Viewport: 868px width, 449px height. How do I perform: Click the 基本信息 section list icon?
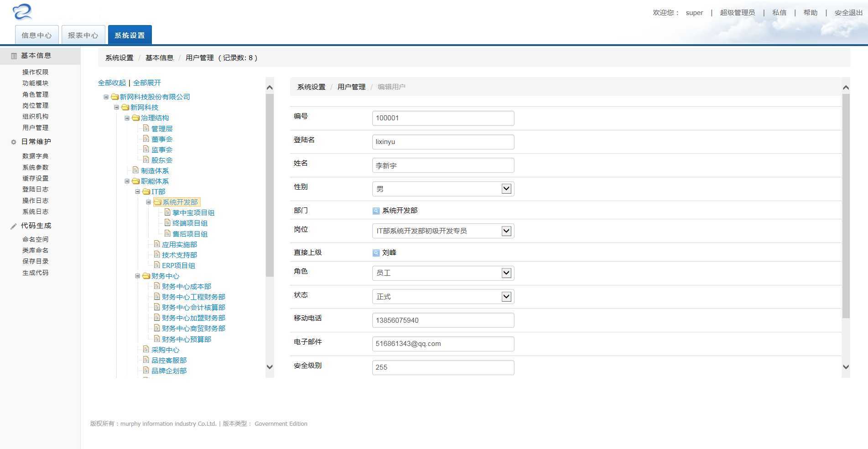click(14, 56)
